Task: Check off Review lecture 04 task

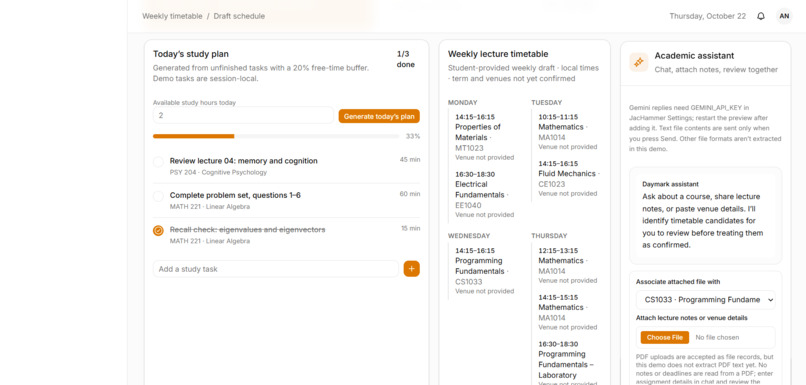Action: point(158,162)
